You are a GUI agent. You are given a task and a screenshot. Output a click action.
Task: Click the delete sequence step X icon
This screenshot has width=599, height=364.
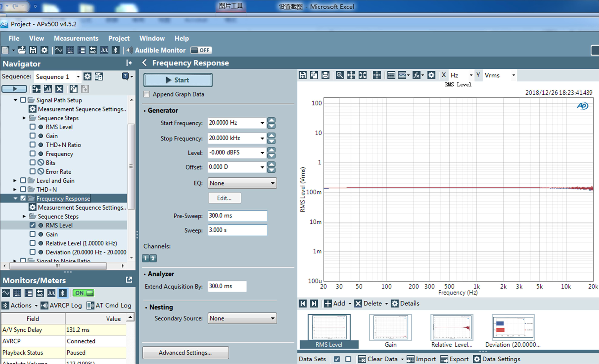click(59, 89)
